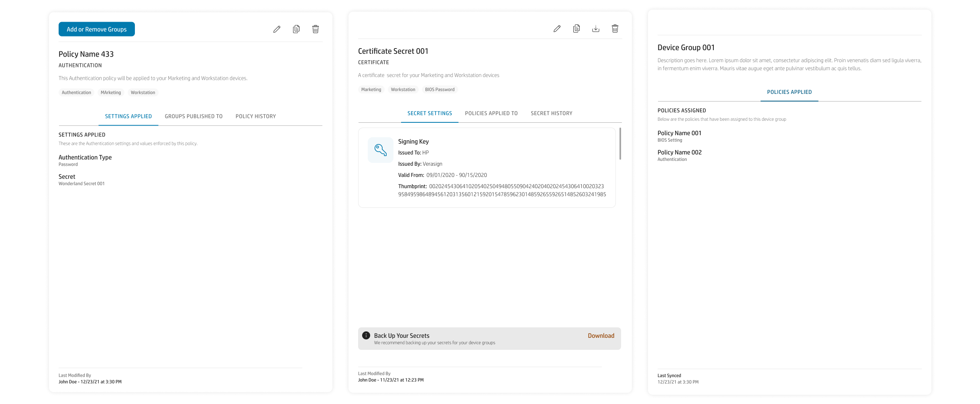Duplicate Policy Name 433 with the copy icon
Screen dimensions: 980x404
coord(296,29)
